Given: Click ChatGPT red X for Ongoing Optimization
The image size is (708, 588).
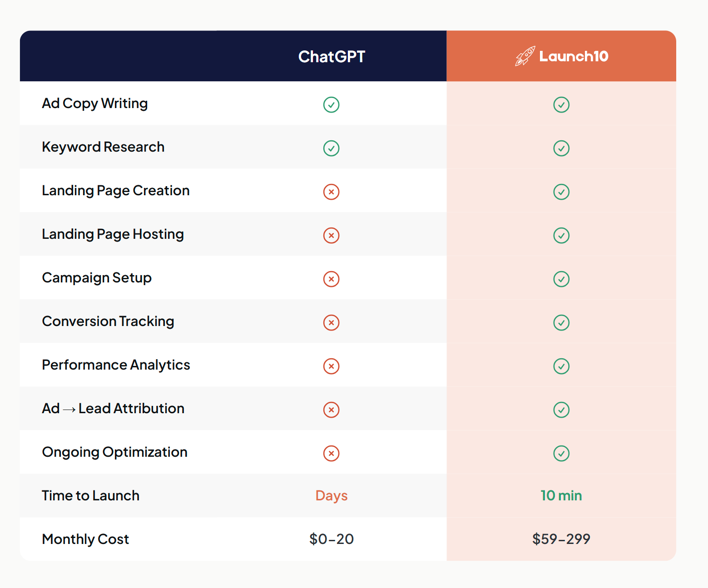Looking at the screenshot, I should coord(332,453).
